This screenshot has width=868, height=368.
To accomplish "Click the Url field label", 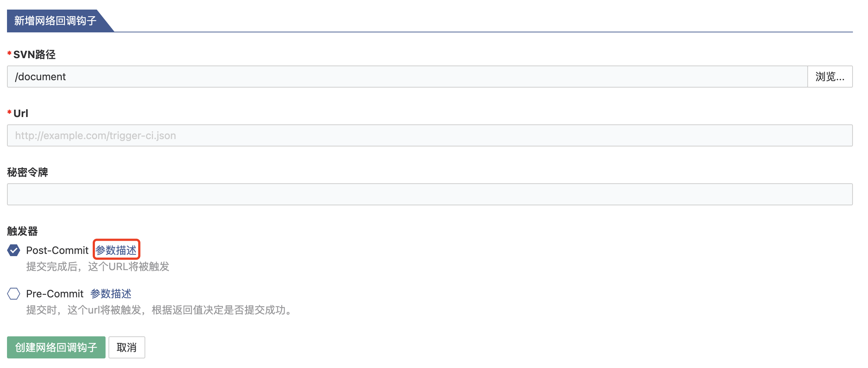I will (x=21, y=113).
